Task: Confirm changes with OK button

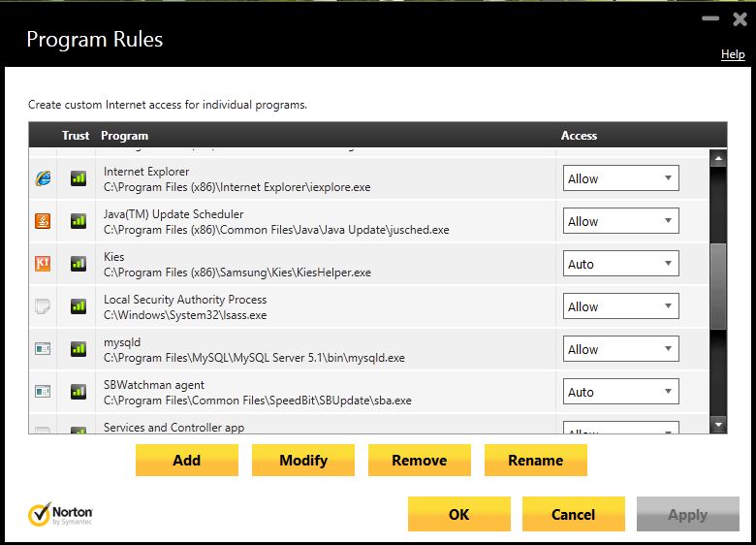Action: 459,514
